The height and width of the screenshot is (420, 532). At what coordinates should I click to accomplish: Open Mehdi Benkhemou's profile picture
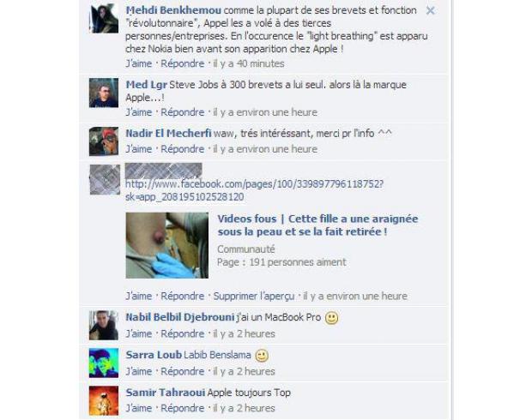(104, 18)
